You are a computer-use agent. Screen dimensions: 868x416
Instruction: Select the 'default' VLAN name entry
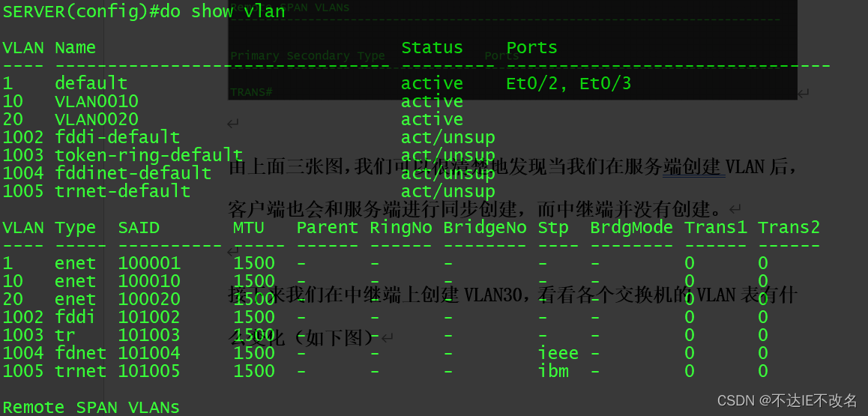91,83
